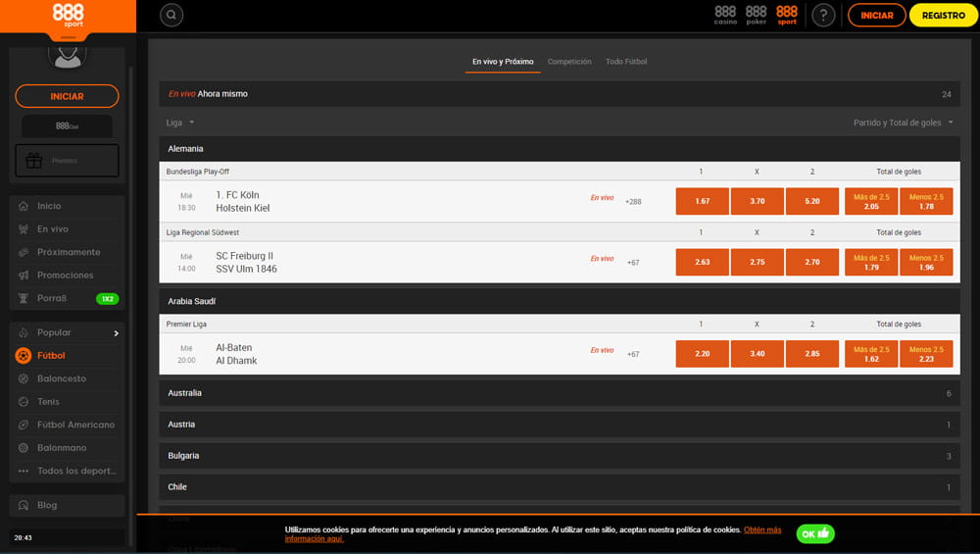Screen dimensions: 980x554
Task: Collapse En vivo Ahora mismo header
Action: (560, 94)
